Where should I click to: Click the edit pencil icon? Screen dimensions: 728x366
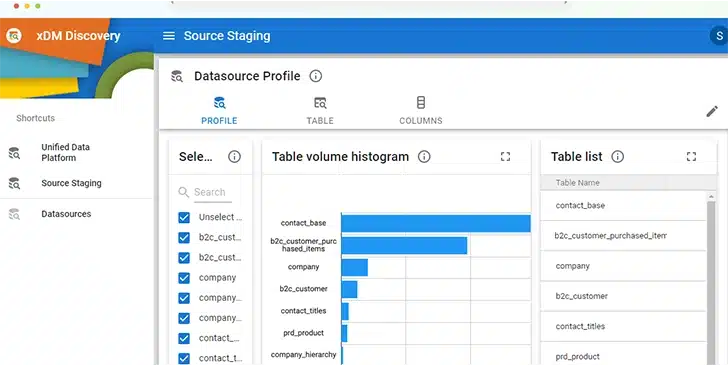tap(712, 111)
